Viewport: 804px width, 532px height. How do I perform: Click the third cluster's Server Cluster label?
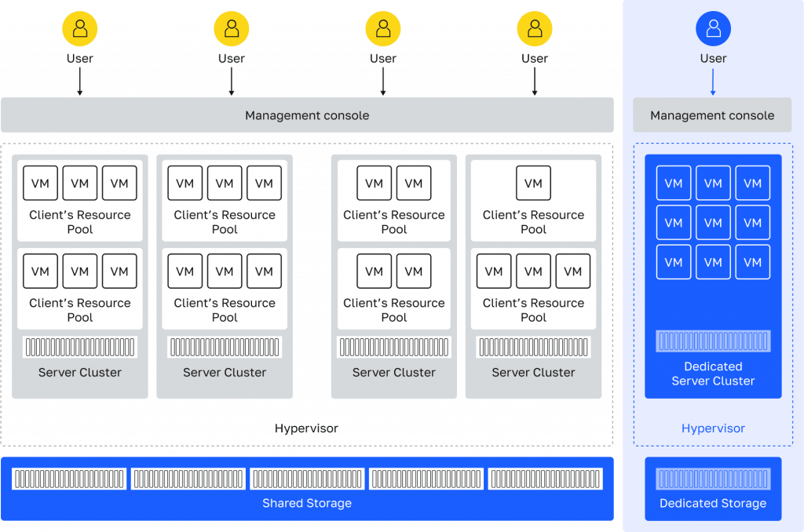394,373
